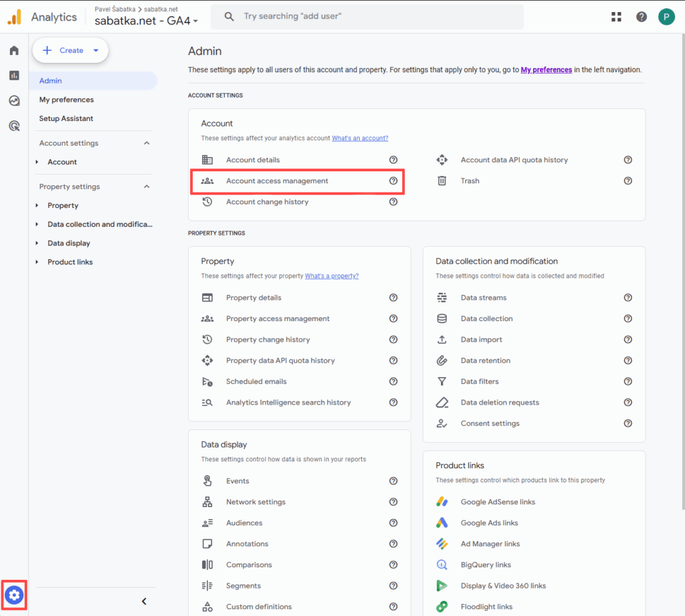This screenshot has height=616, width=685.
Task: Collapse the Account settings section
Action: 146,143
